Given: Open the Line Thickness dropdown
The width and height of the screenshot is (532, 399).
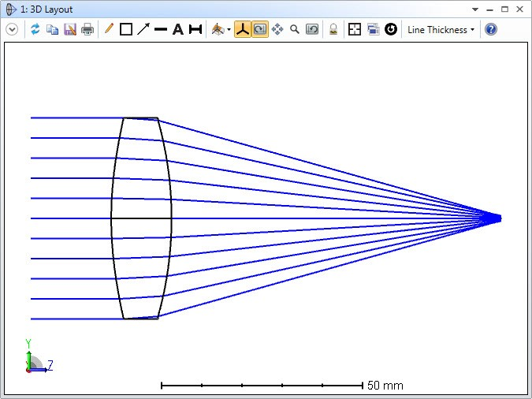Looking at the screenshot, I should pos(441,29).
